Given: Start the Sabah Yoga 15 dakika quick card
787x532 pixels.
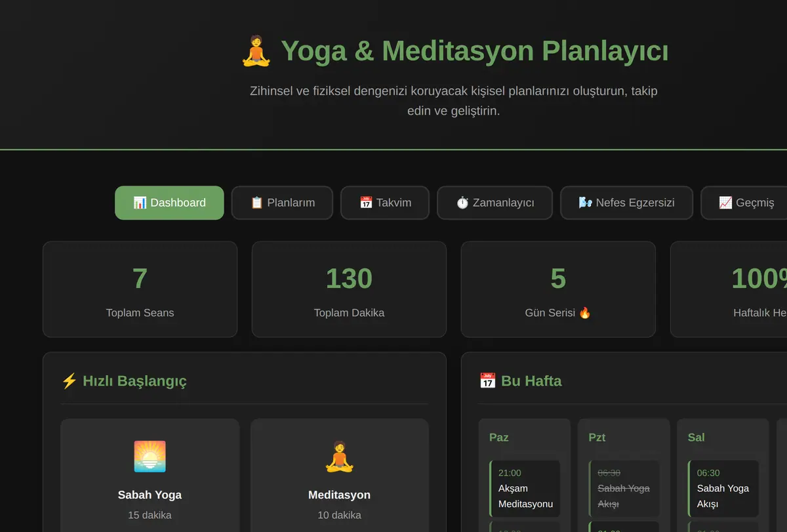Looking at the screenshot, I should (150, 476).
